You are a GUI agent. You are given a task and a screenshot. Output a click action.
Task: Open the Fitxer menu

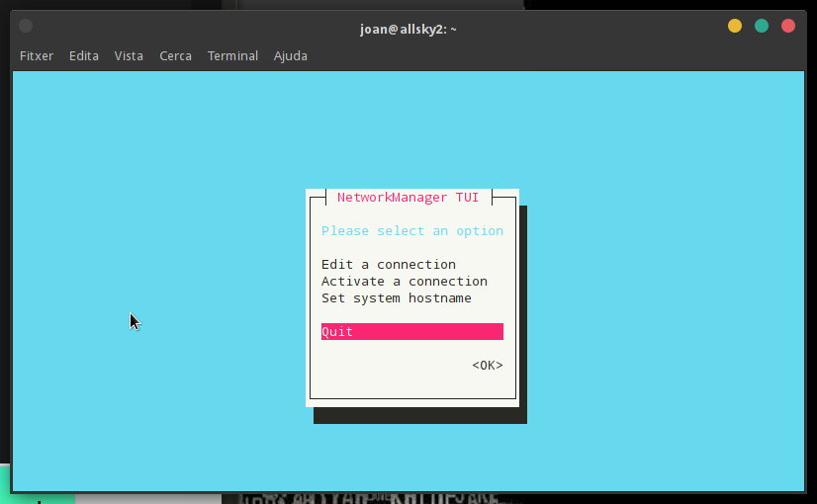[x=37, y=55]
